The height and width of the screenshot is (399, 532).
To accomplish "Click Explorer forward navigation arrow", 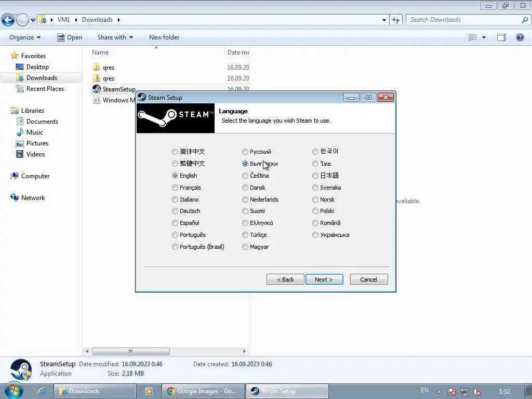I will [x=22, y=20].
